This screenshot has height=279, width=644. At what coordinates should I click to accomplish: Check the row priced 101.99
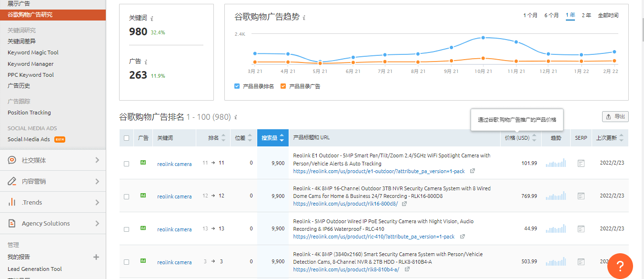pyautogui.click(x=126, y=164)
